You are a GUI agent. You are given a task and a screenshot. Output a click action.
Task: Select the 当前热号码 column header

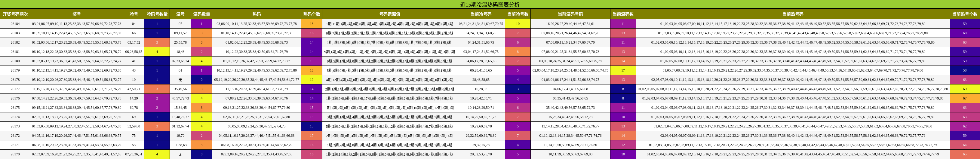(x=793, y=14)
